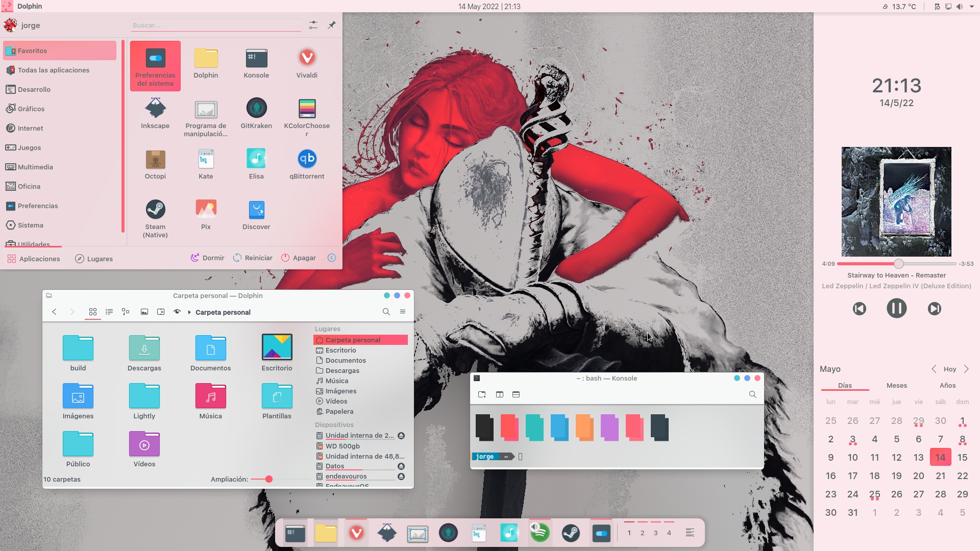Launch GitKraken from favorites
Screen dimensions: 980x551
(256, 114)
